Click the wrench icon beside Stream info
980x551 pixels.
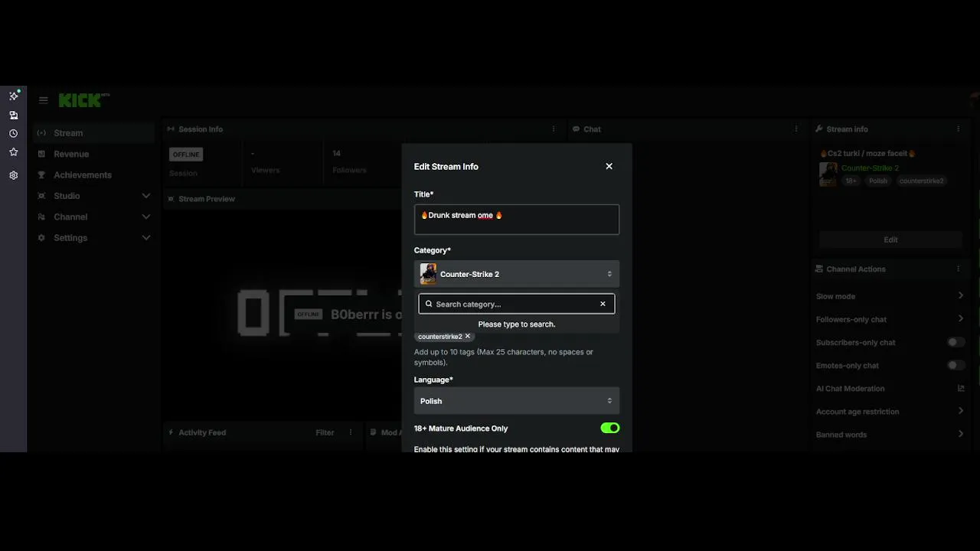(819, 129)
